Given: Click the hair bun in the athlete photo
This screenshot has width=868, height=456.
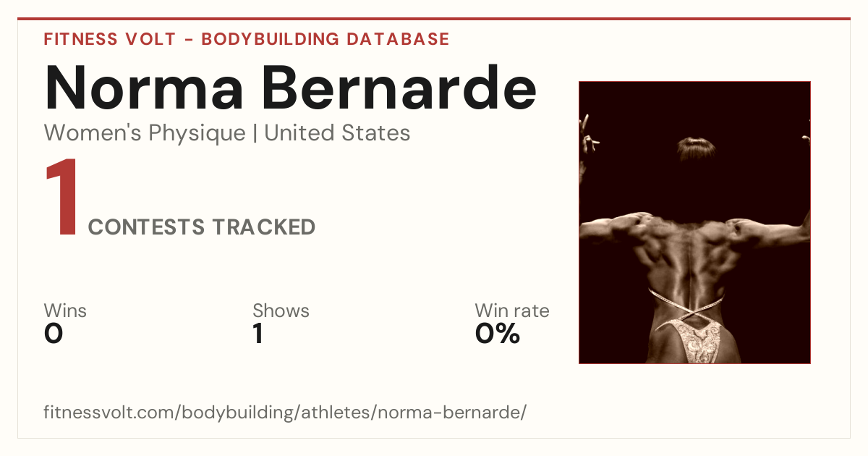Looking at the screenshot, I should click(x=697, y=148).
